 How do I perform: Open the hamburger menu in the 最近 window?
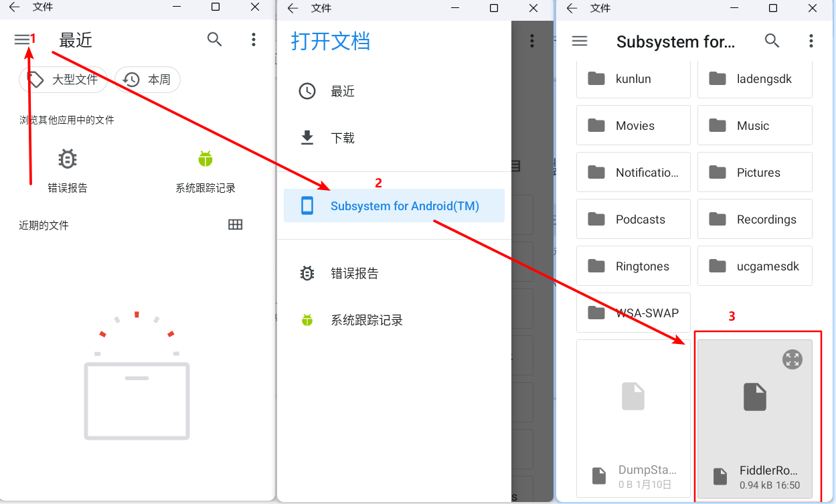coord(22,40)
